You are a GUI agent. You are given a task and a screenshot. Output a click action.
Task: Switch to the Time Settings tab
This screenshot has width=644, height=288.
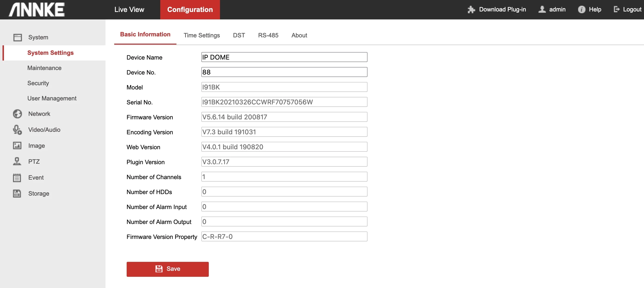tap(202, 35)
